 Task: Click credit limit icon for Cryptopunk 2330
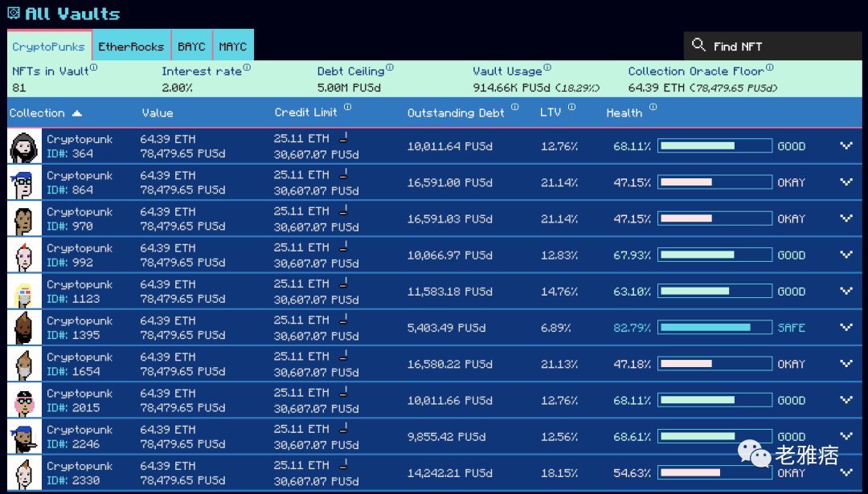coord(344,464)
